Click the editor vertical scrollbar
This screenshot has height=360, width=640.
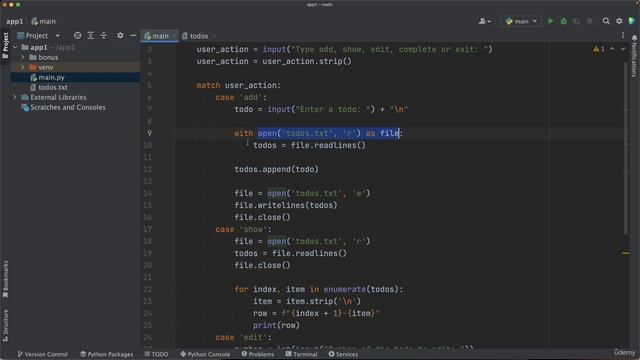click(626, 149)
